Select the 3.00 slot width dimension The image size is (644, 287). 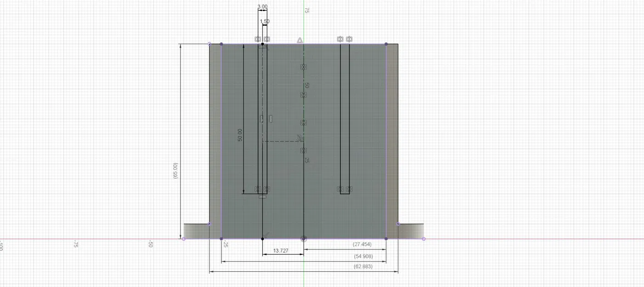[262, 7]
